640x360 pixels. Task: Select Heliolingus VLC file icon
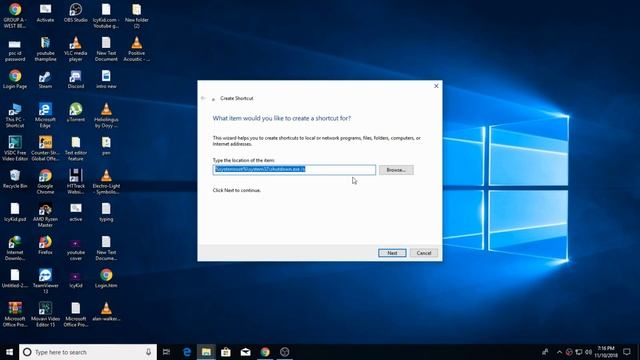tap(106, 116)
